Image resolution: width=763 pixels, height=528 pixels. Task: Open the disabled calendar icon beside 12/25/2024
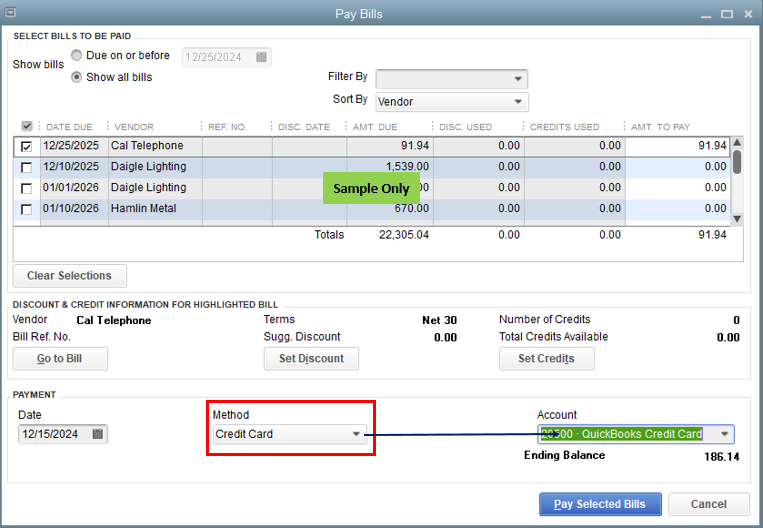[261, 57]
